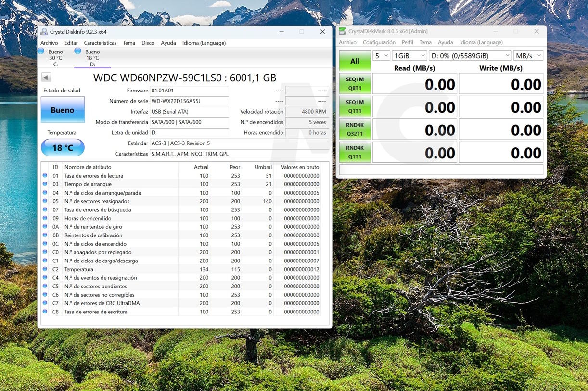Viewport: 588px width, 391px height.
Task: Click status orb for Horas de encendido row
Action: pyautogui.click(x=45, y=218)
